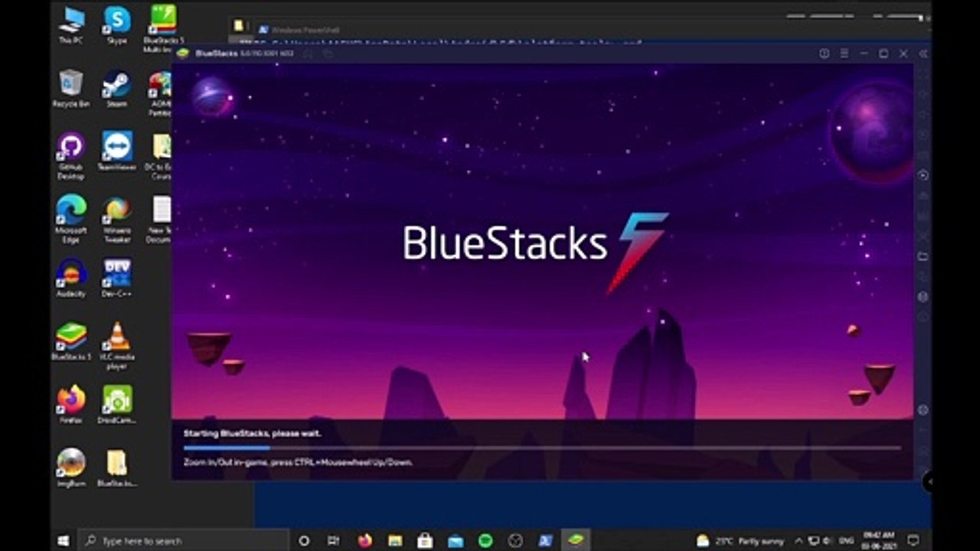Click the "Zoom in/Out in-game" tip text
Image resolution: width=980 pixels, height=551 pixels.
(299, 462)
